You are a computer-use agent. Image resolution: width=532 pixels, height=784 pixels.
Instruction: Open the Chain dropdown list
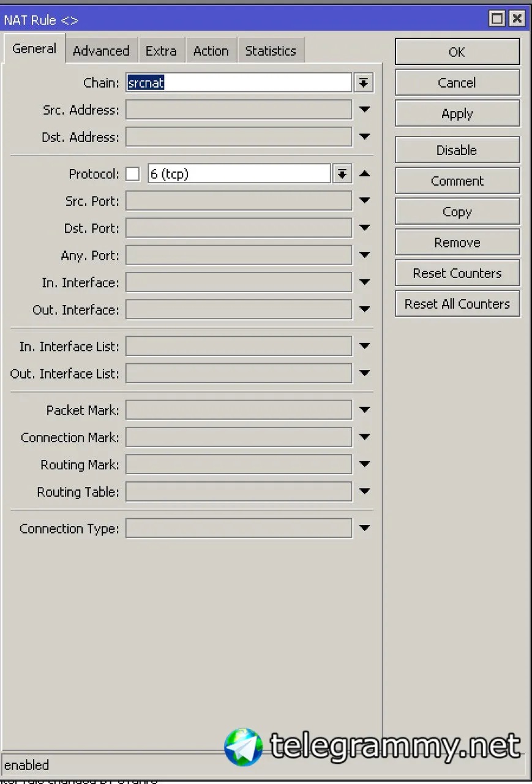coord(364,83)
